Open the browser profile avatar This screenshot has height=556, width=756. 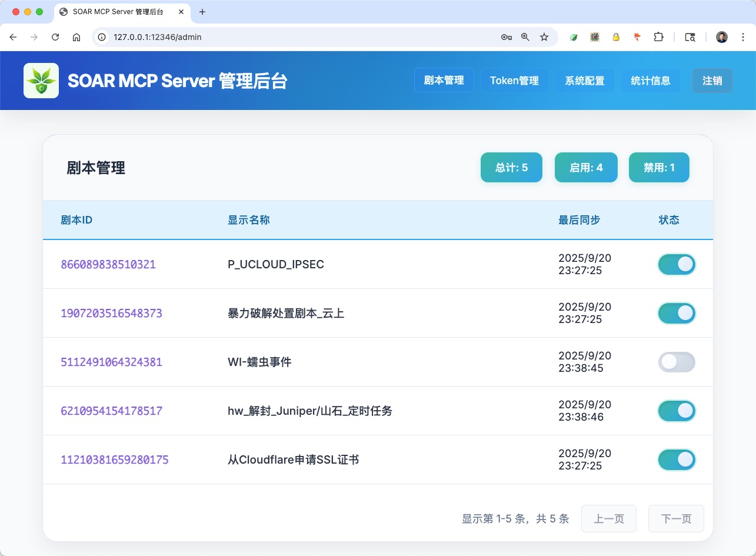click(721, 36)
